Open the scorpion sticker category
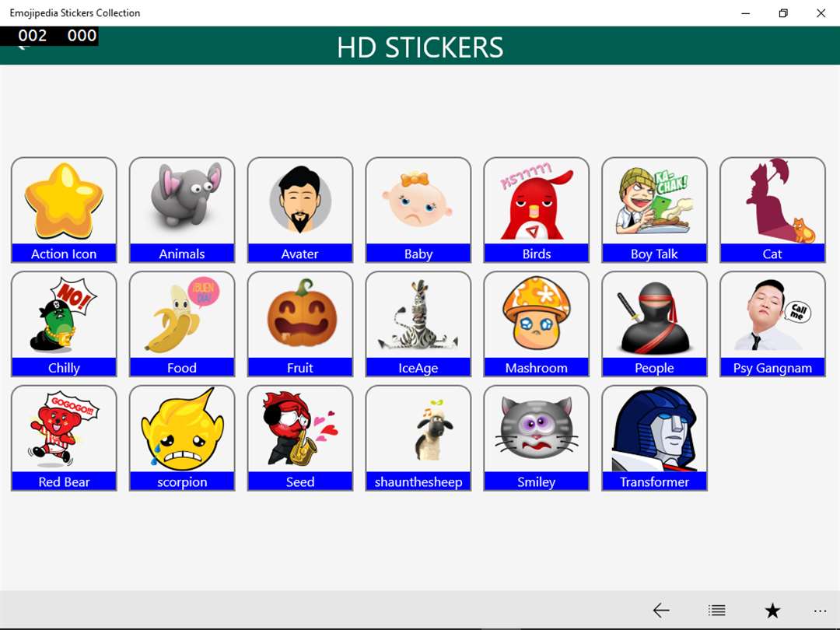The image size is (840, 630). point(182,438)
